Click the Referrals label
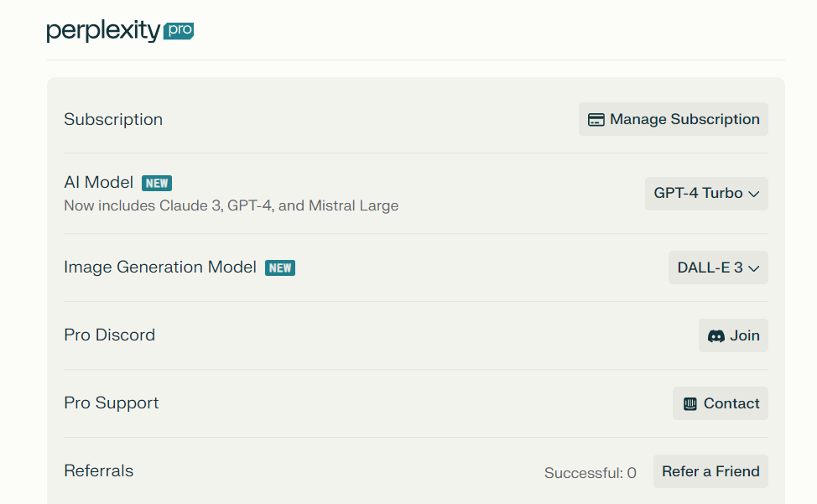This screenshot has width=817, height=504. [x=98, y=470]
